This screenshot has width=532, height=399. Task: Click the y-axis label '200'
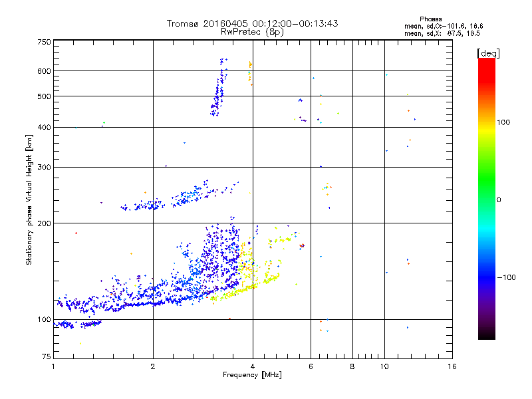point(44,223)
